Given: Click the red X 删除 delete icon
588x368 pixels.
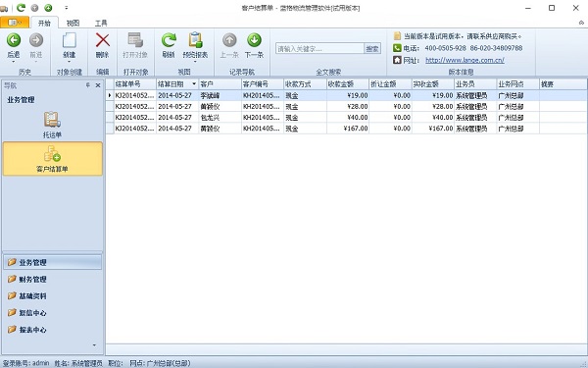Looking at the screenshot, I should [102, 40].
